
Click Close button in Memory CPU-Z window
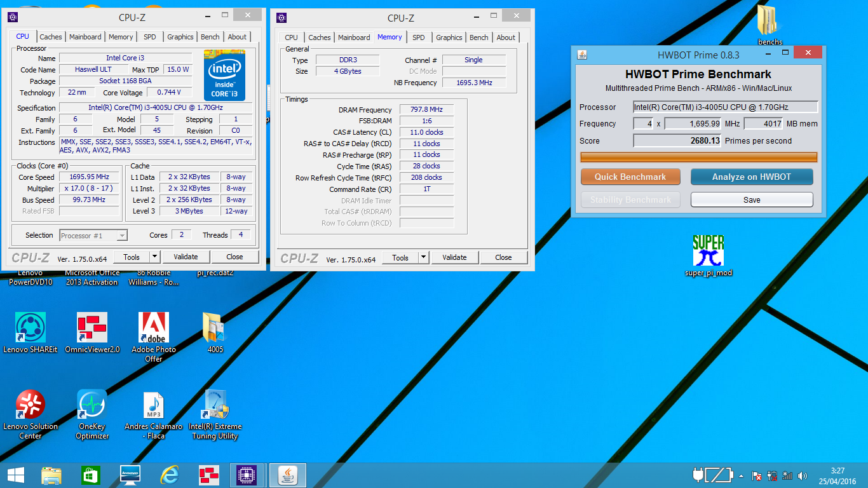pyautogui.click(x=503, y=257)
